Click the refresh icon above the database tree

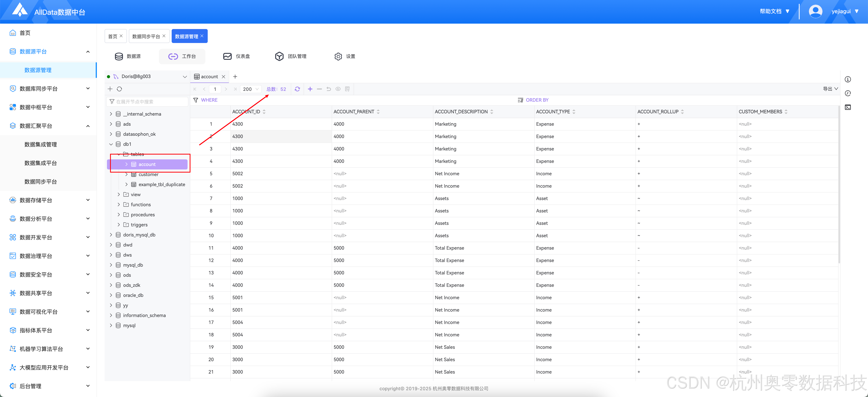[119, 89]
